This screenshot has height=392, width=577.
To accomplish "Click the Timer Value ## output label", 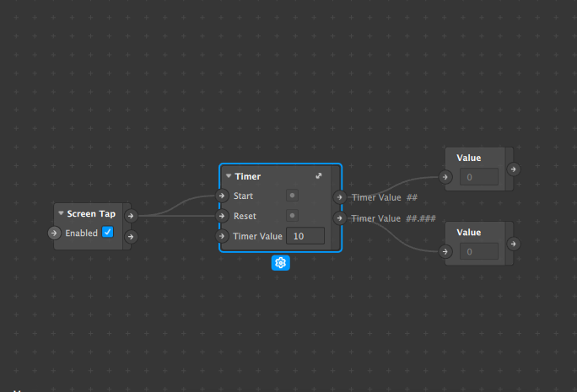I will click(385, 197).
